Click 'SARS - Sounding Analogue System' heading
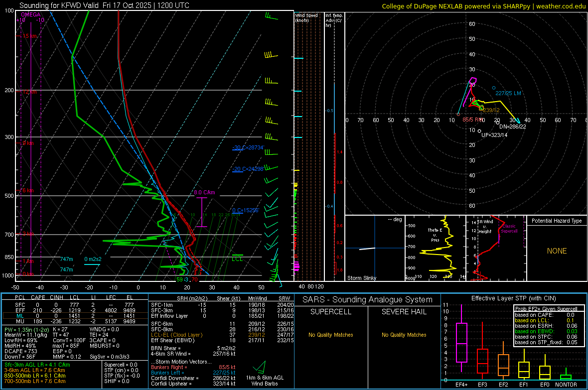The width and height of the screenshot is (588, 390). point(368,300)
